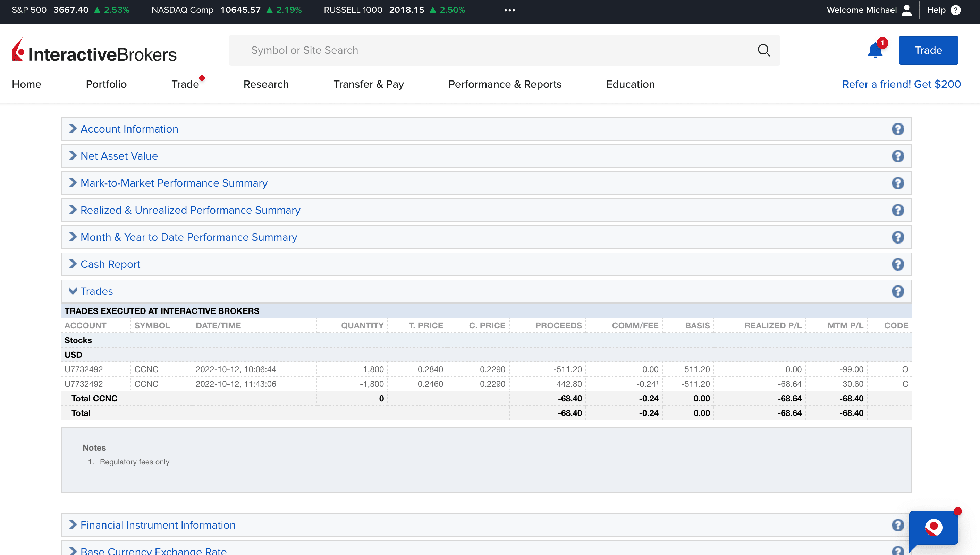980x555 pixels.
Task: Click the search magnifier icon
Action: point(764,50)
